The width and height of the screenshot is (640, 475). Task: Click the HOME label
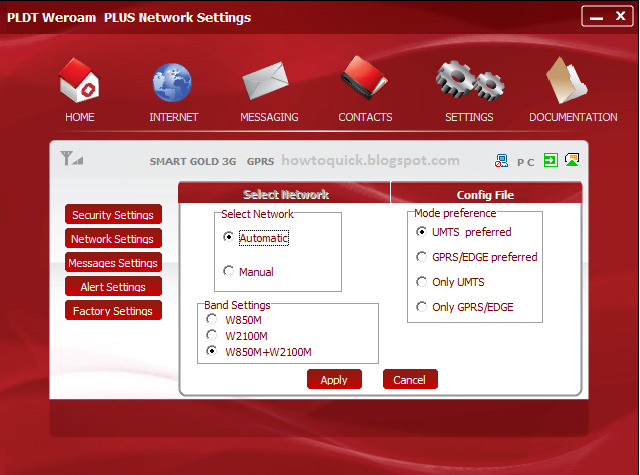click(x=80, y=117)
